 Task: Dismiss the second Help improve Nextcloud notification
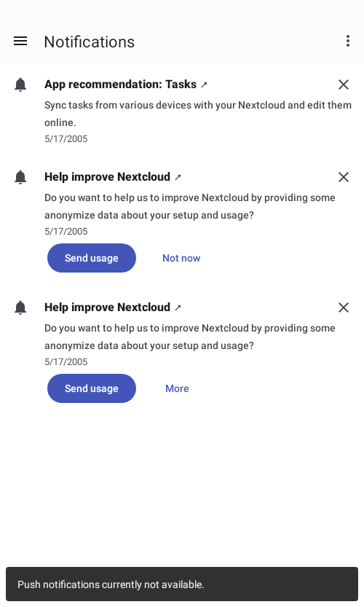[x=344, y=308]
